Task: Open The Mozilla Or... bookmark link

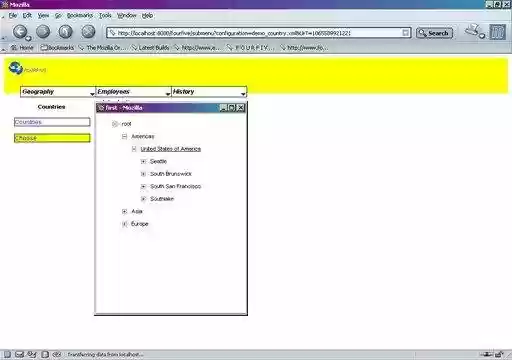Action: pos(103,48)
